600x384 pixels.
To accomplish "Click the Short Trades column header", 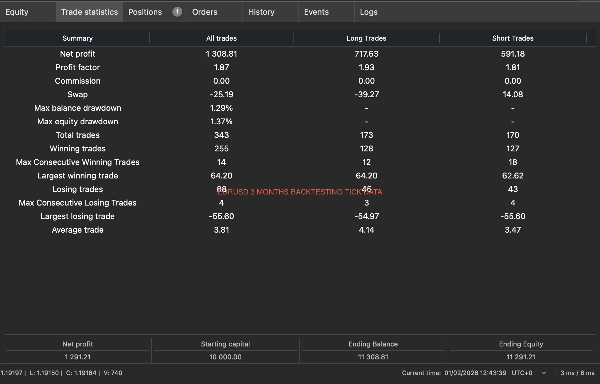I will (512, 38).
